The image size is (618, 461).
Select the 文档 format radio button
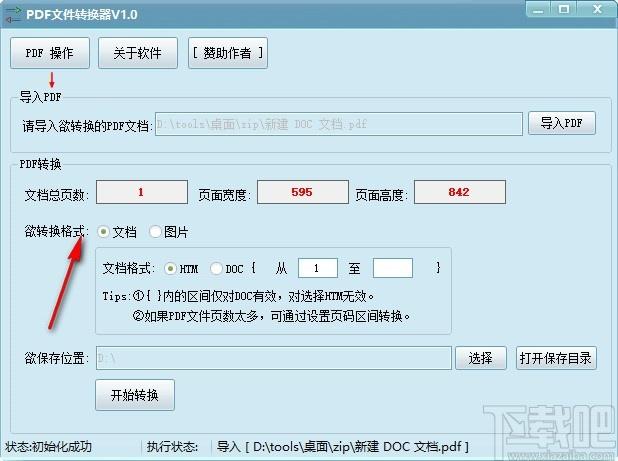click(103, 232)
